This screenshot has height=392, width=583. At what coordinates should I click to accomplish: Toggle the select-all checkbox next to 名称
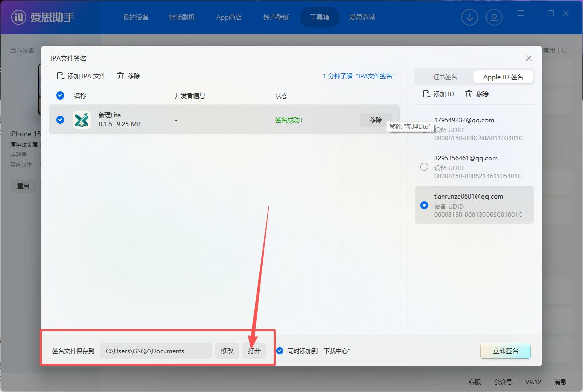point(60,95)
